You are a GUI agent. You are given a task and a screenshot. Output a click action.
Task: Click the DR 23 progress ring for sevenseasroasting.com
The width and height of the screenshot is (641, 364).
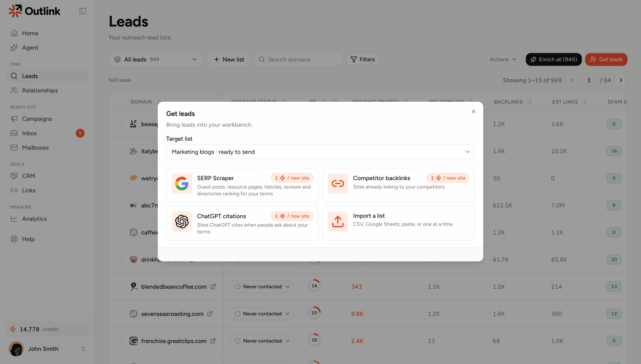314,313
